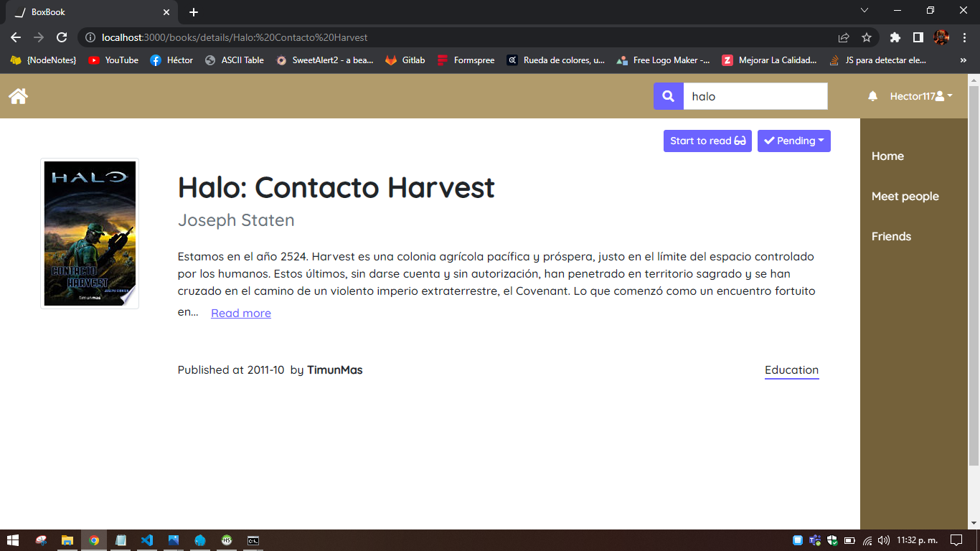Close the BoxBook tab
The width and height of the screenshot is (980, 551).
pos(166,12)
